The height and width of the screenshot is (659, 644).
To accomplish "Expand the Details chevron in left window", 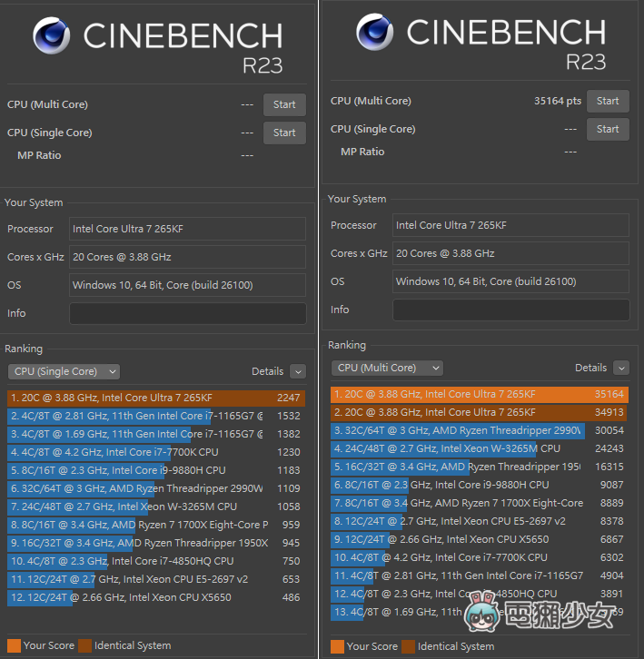I will (x=298, y=371).
